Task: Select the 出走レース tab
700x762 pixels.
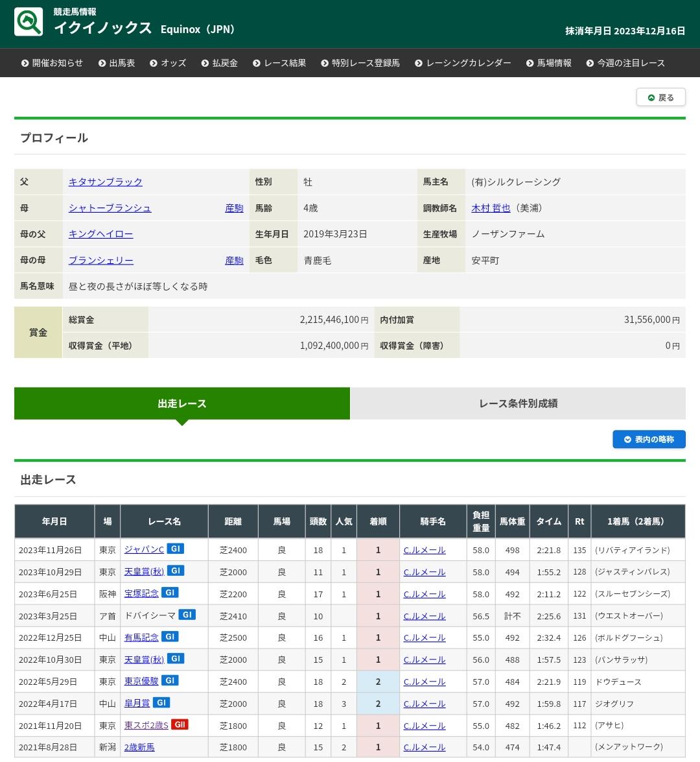Action: (x=182, y=403)
